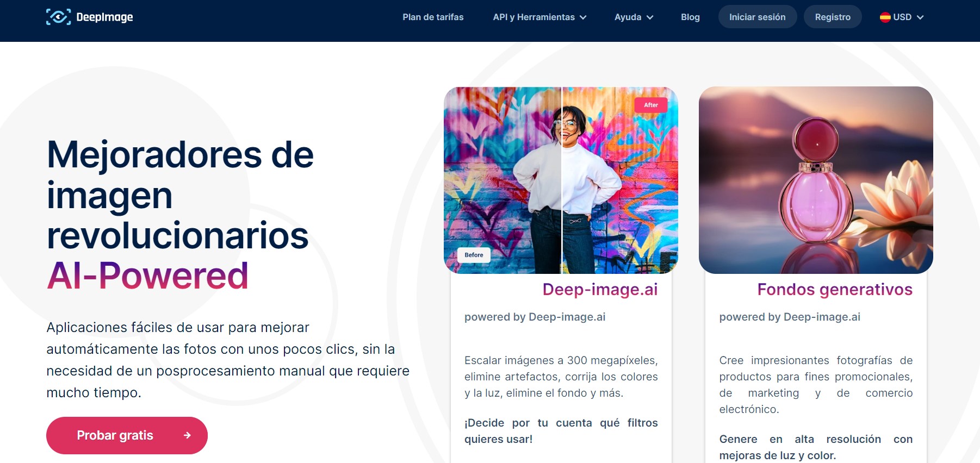980x463 pixels.
Task: Click the After label badge
Action: click(x=650, y=105)
